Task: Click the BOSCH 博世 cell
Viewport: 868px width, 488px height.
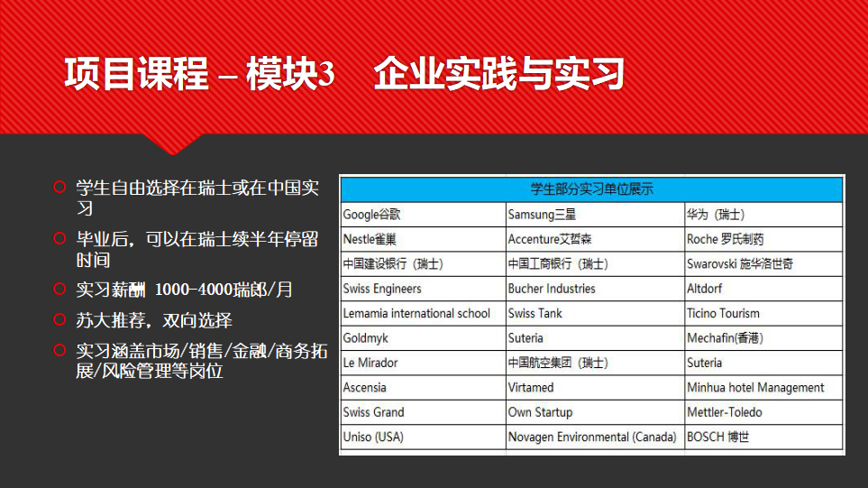Action: pos(764,437)
